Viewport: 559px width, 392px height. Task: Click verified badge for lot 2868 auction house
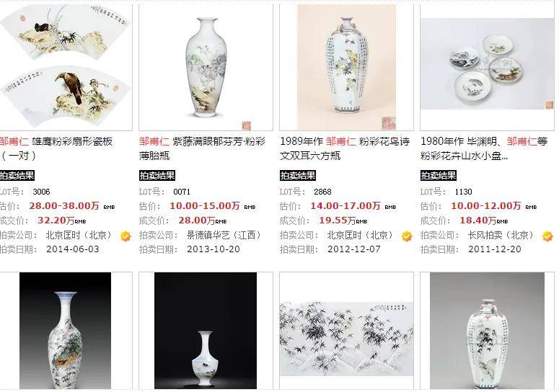tap(407, 236)
